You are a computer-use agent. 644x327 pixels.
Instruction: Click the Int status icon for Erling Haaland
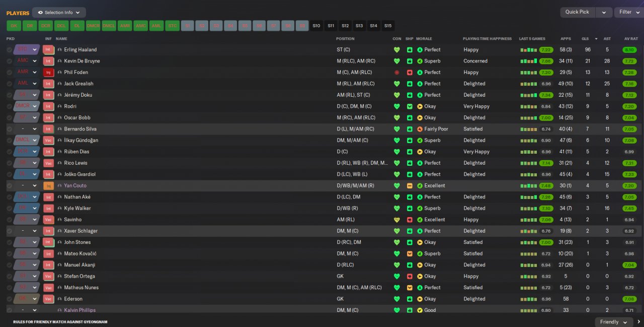(x=48, y=50)
